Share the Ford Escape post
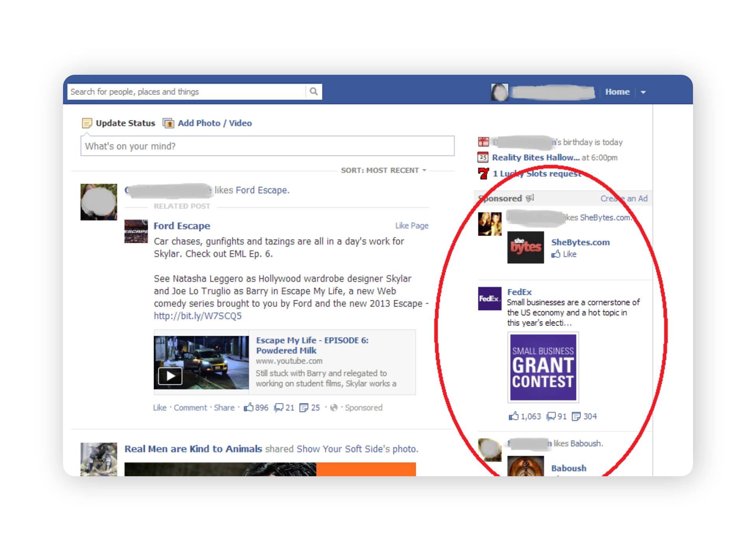The image size is (756, 551). (x=224, y=408)
